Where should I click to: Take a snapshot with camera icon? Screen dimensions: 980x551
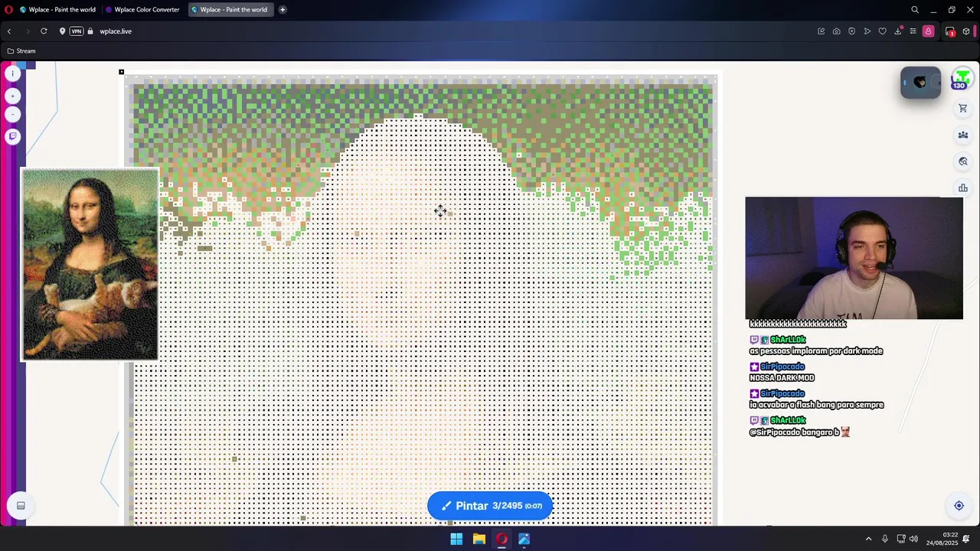(836, 31)
